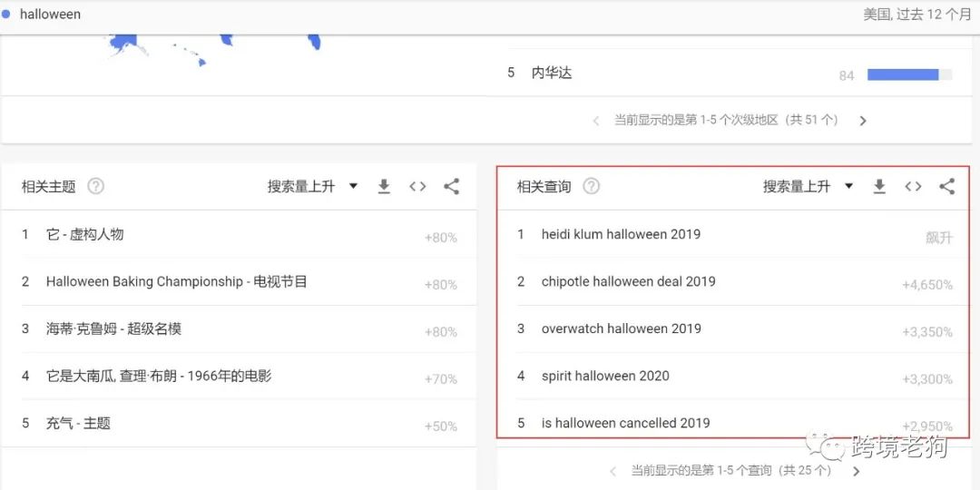Share the 相关查询 panel
The image size is (980, 490).
pos(946,186)
